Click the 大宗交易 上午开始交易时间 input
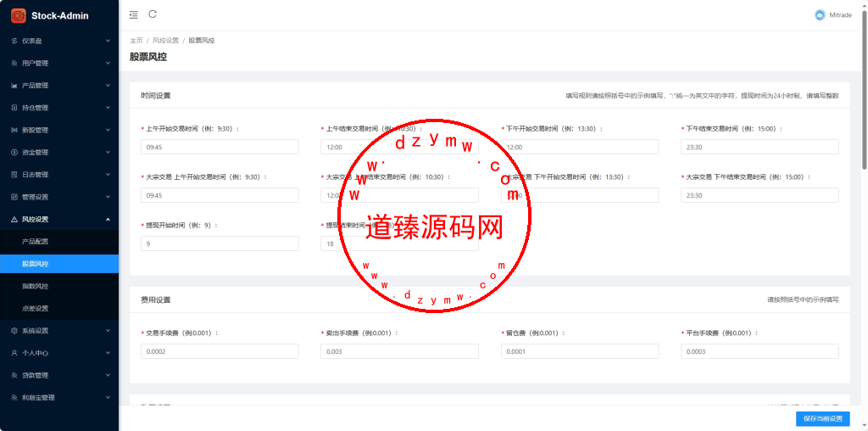This screenshot has height=431, width=868. click(220, 195)
